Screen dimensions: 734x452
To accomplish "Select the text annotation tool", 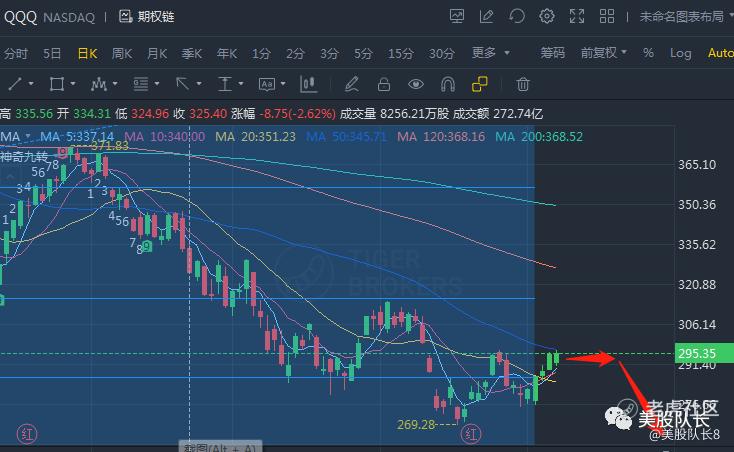I will click(x=267, y=84).
